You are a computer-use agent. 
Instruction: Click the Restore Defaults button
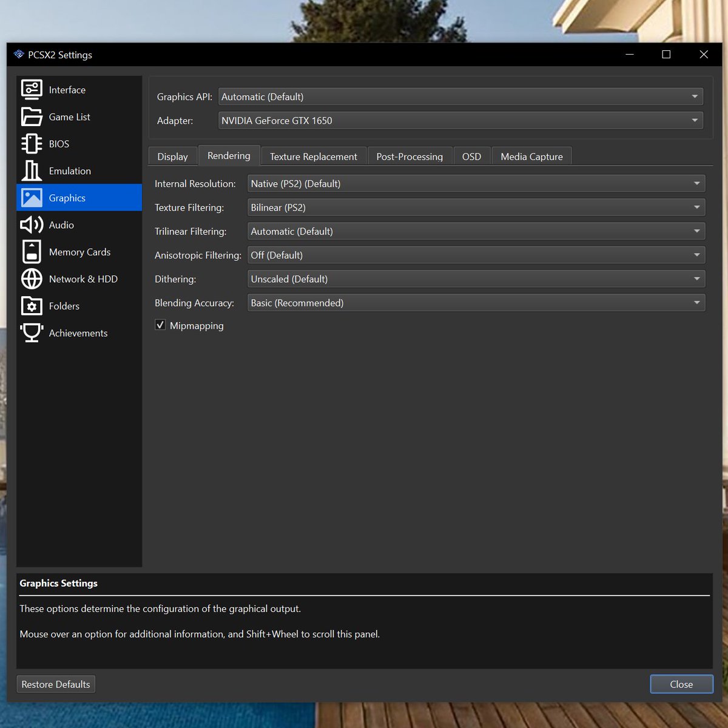pos(56,684)
